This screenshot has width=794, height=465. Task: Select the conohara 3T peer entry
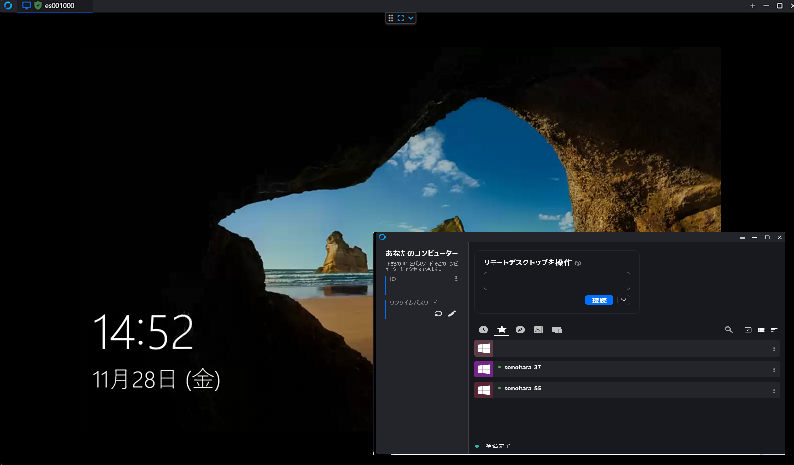[x=627, y=369]
